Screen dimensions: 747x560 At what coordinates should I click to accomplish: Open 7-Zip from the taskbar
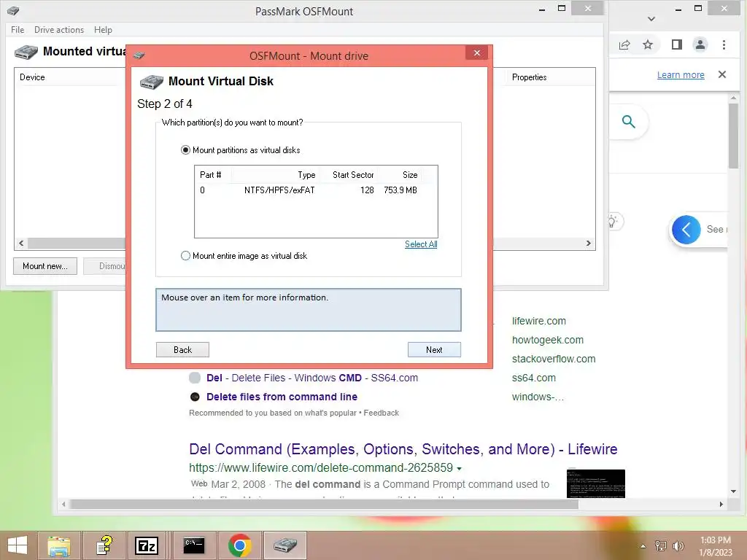coord(147,545)
